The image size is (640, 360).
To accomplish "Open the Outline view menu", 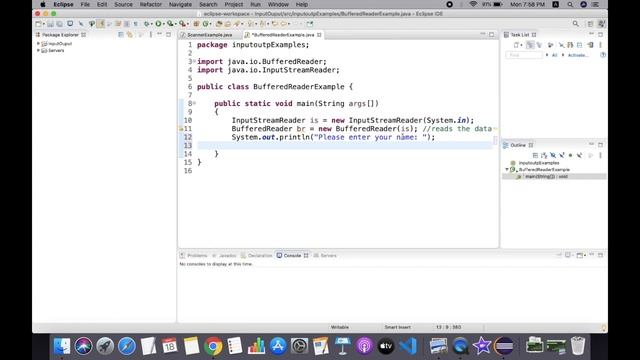I will tap(600, 155).
